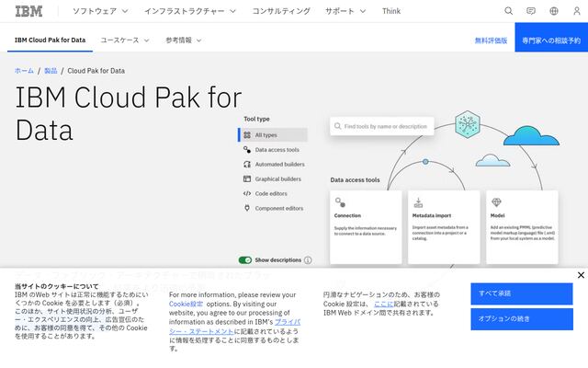The height and width of the screenshot is (368, 588).
Task: Click the Find tools by name input field
Action: click(x=382, y=126)
